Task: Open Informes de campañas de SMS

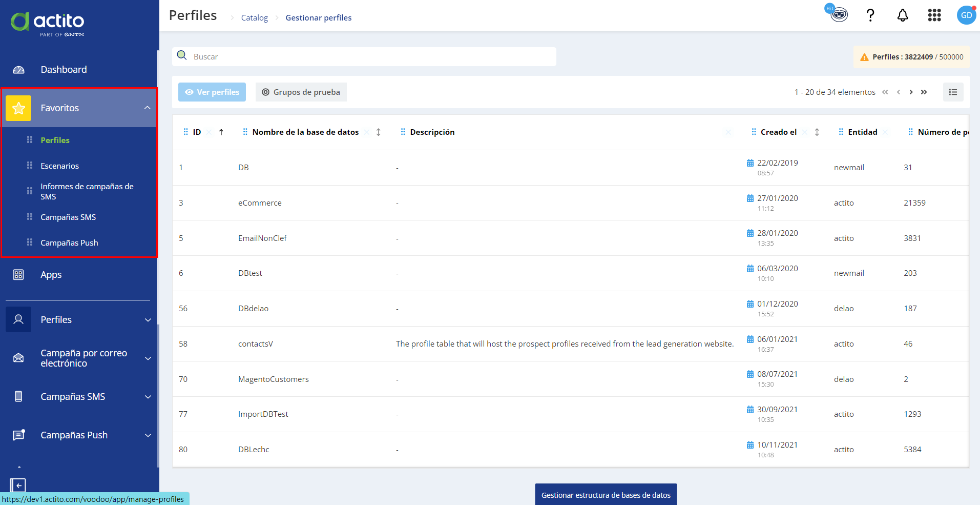Action: pyautogui.click(x=87, y=191)
